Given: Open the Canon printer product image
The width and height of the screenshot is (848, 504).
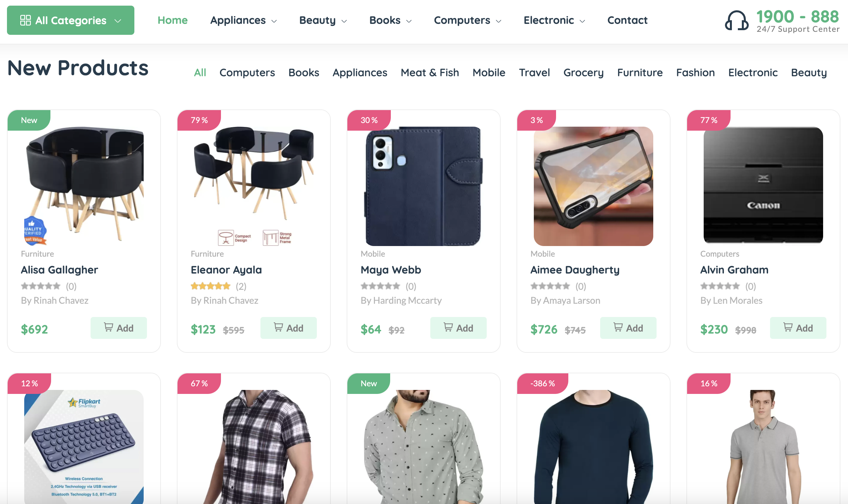Looking at the screenshot, I should click(763, 186).
